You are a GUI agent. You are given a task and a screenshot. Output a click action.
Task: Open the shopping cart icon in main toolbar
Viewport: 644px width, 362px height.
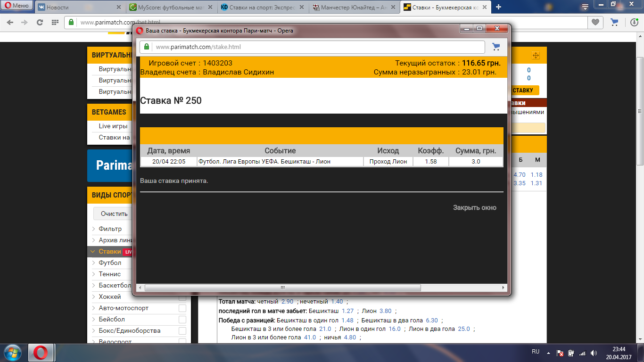click(x=614, y=22)
